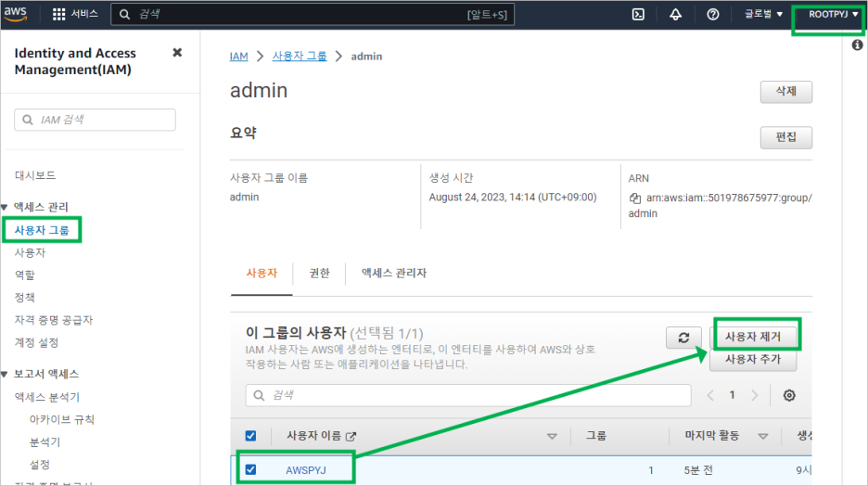Switch to the 액세스 관리자 tab

(x=394, y=273)
